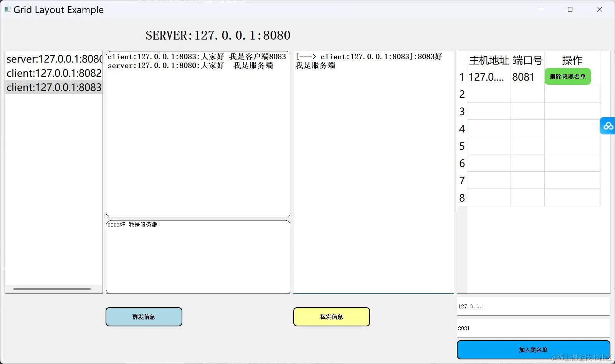Select the 8081 port cell in blacklist table
615x364 pixels.
point(527,77)
